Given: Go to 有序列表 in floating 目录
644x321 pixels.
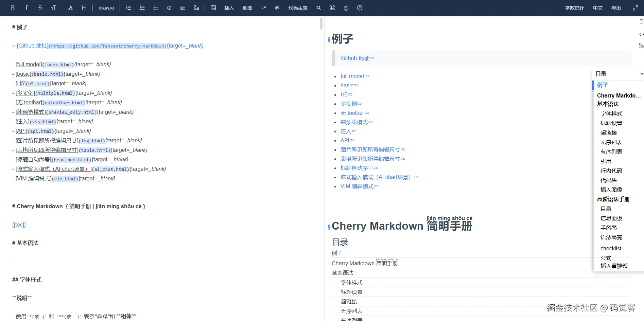Looking at the screenshot, I should pos(611,151).
